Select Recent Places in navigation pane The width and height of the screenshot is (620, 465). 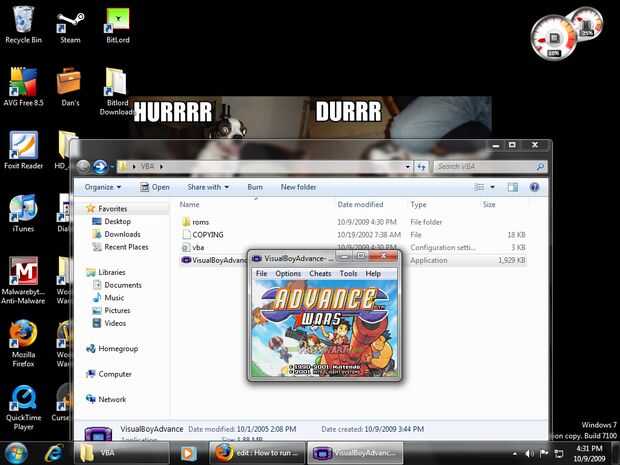coord(126,247)
